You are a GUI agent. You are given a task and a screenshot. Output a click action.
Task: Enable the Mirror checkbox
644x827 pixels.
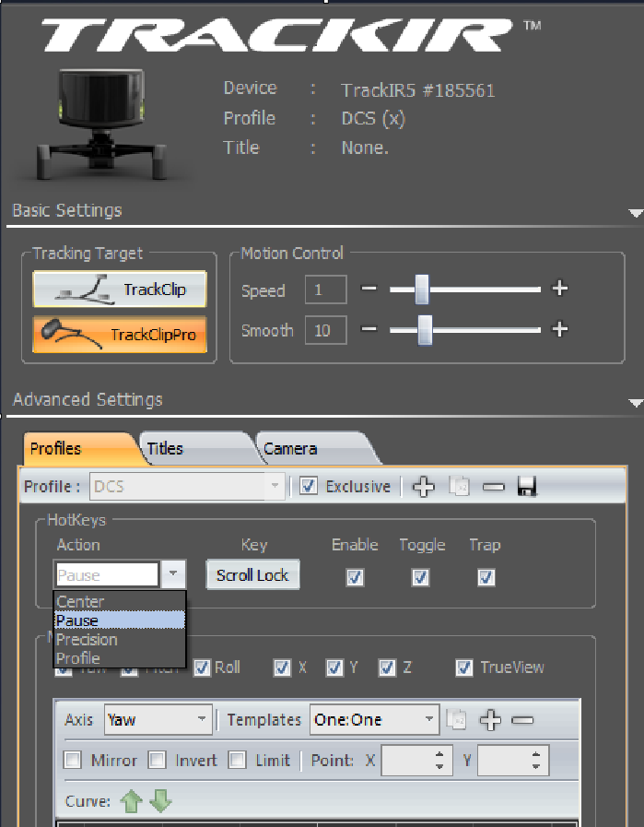click(x=72, y=760)
